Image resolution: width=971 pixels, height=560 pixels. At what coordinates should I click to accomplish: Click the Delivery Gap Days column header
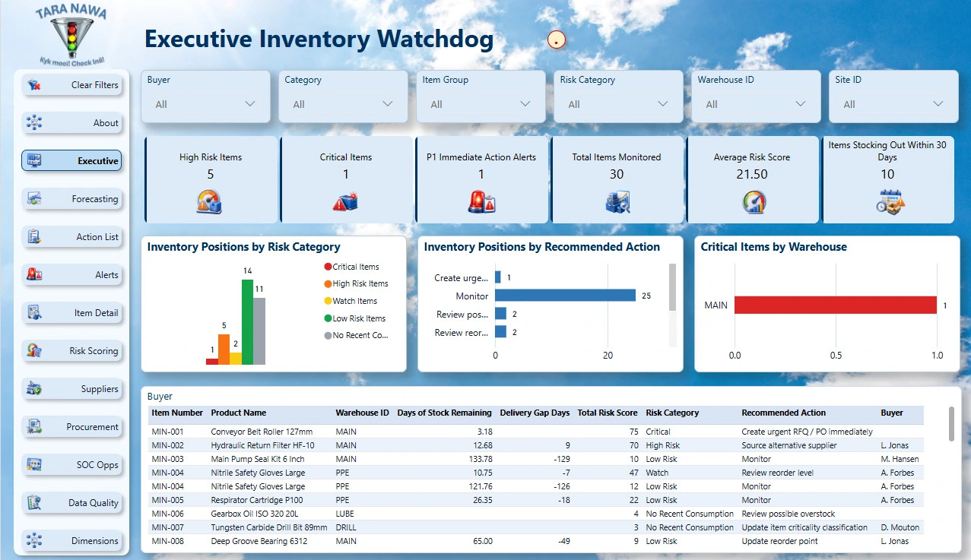coord(535,413)
